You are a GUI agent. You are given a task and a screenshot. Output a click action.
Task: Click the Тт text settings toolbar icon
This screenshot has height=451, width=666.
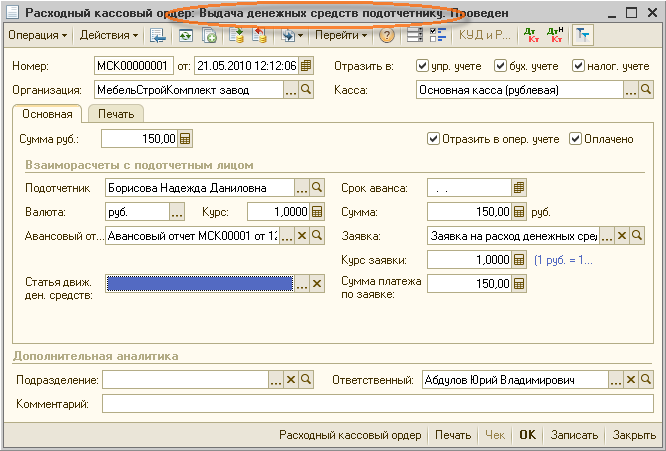(x=583, y=35)
